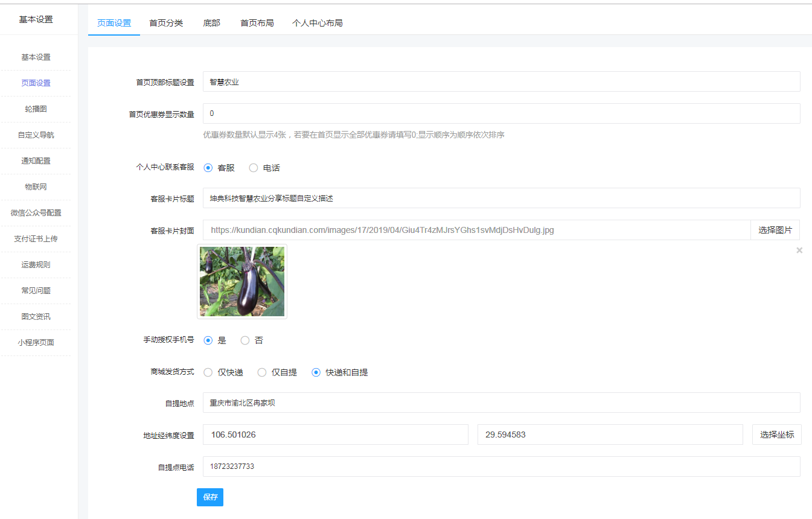This screenshot has height=519, width=812.
Task: Click the cover image URL field
Action: (477, 230)
